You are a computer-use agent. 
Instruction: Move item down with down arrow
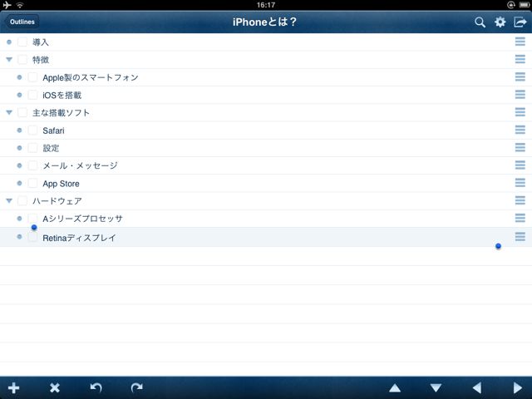coord(436,388)
